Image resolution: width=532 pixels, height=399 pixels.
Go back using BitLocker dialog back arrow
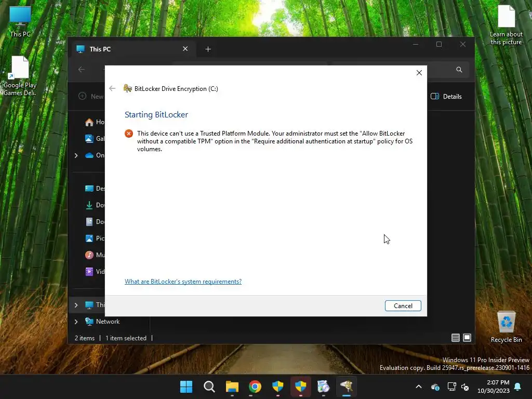click(112, 88)
